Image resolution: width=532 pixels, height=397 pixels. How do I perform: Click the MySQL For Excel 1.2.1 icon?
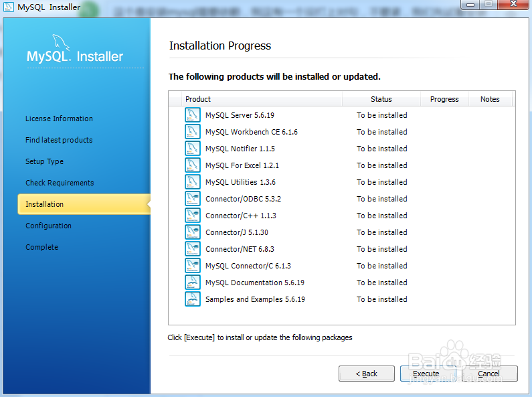click(192, 165)
